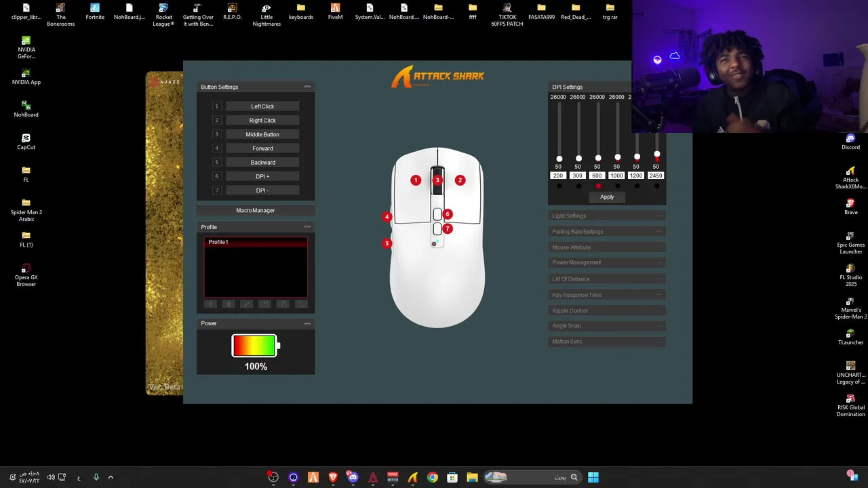
Task: Click Microsoft Store taskbar icon
Action: pos(452,477)
